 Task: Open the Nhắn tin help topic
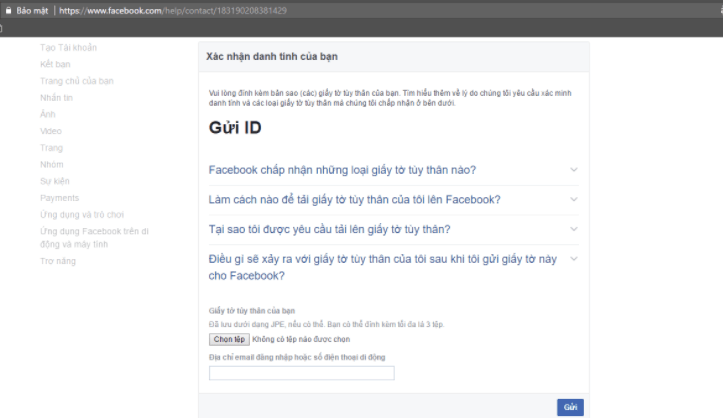click(56, 98)
